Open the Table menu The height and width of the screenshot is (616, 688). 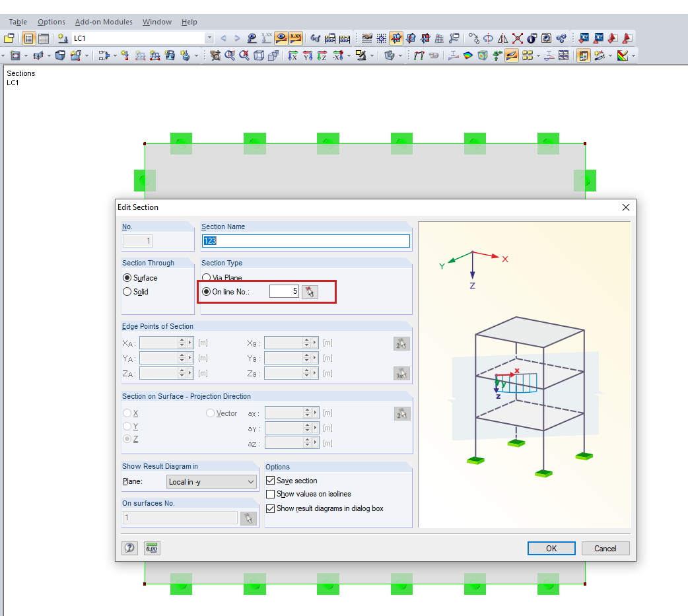pos(18,22)
